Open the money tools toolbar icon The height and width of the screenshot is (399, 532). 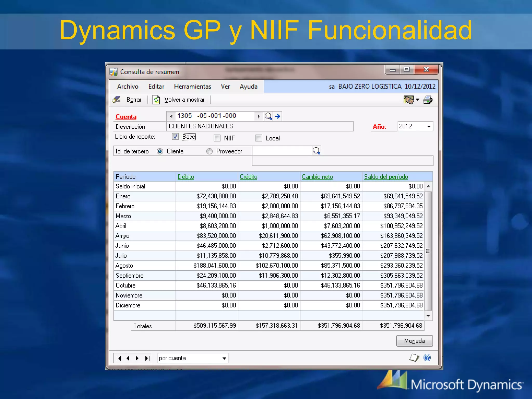point(409,100)
